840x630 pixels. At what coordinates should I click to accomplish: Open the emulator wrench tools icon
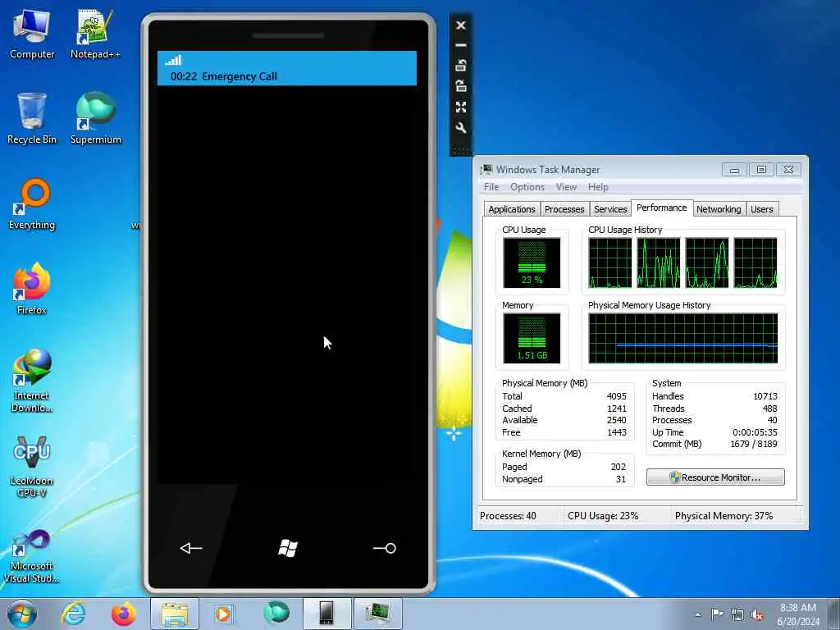coord(461,127)
